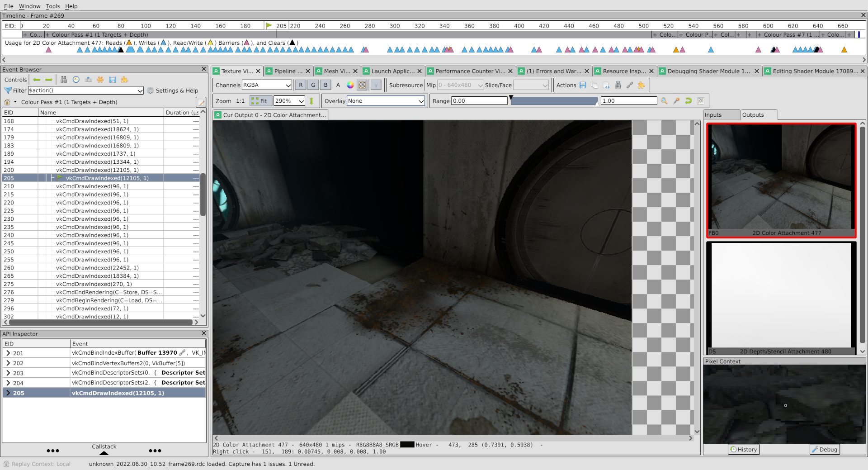Click the performance counters bar-chart icon

[x=88, y=80]
